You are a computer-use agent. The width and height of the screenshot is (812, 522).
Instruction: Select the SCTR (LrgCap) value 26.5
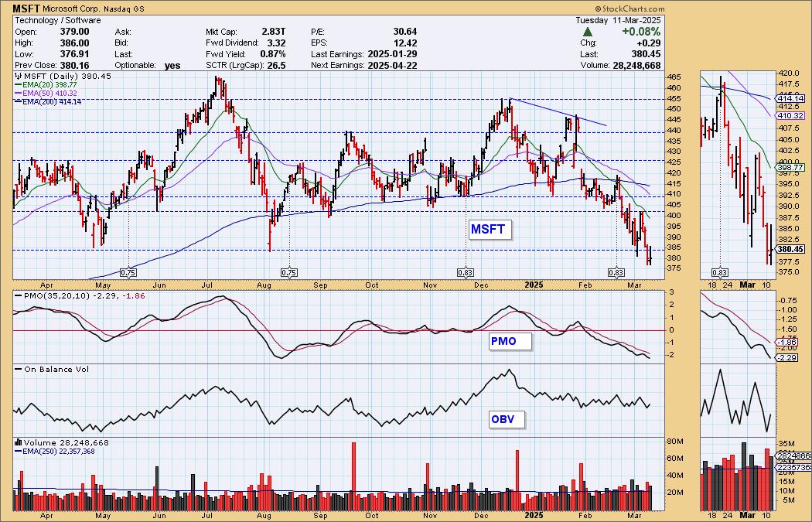275,65
